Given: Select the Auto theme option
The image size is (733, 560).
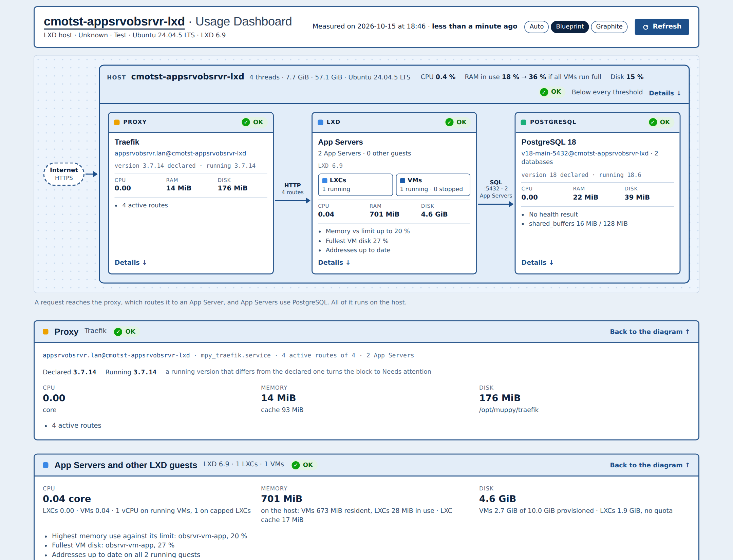Looking at the screenshot, I should 536,26.
